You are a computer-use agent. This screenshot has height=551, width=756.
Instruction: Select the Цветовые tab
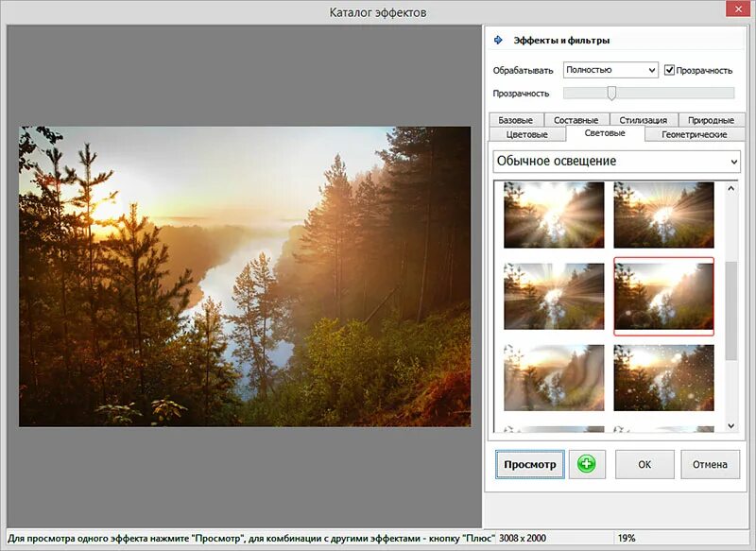pos(527,134)
